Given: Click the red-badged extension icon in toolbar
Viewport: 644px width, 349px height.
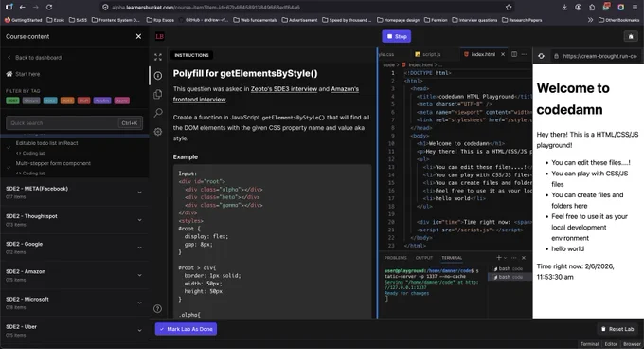Looking at the screenshot, I should point(606,7).
